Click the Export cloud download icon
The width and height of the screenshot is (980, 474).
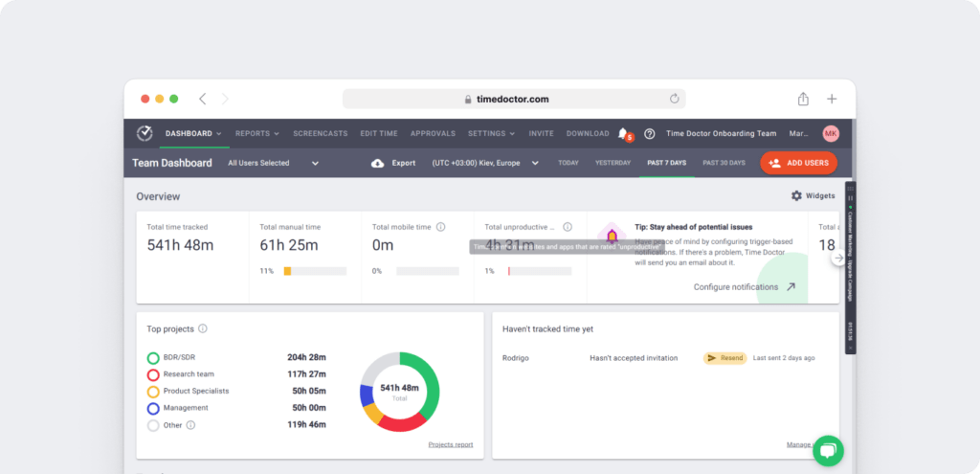[378, 163]
